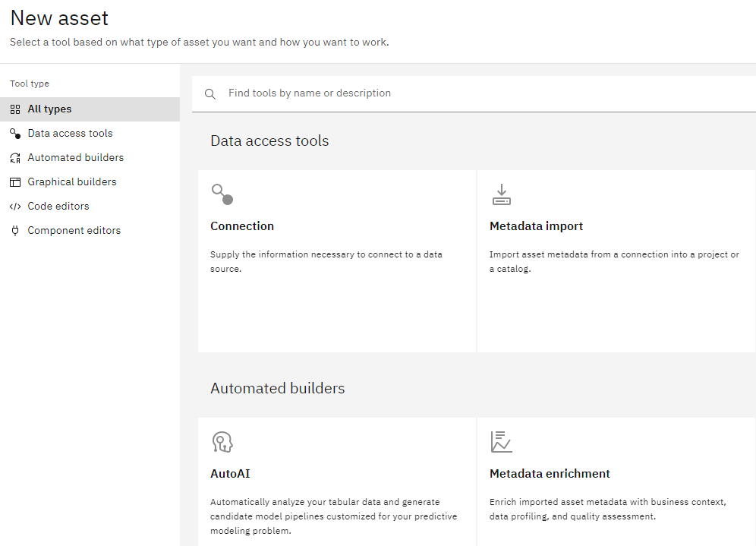Click the Connection tile icon
The height and width of the screenshot is (546, 756).
[222, 194]
